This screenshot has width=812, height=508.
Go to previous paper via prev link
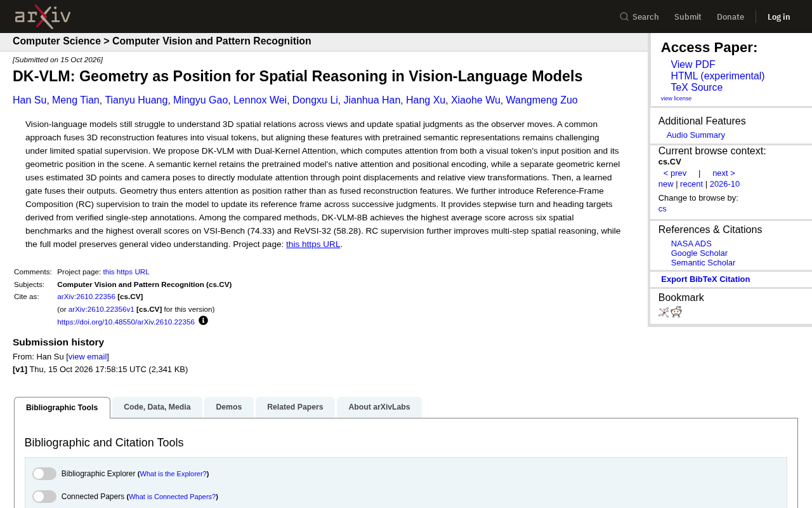click(x=675, y=173)
